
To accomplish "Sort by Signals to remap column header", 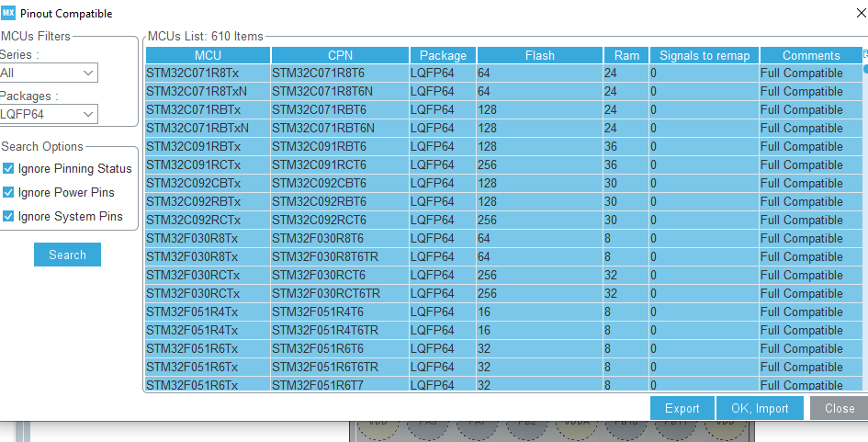I will [x=705, y=55].
